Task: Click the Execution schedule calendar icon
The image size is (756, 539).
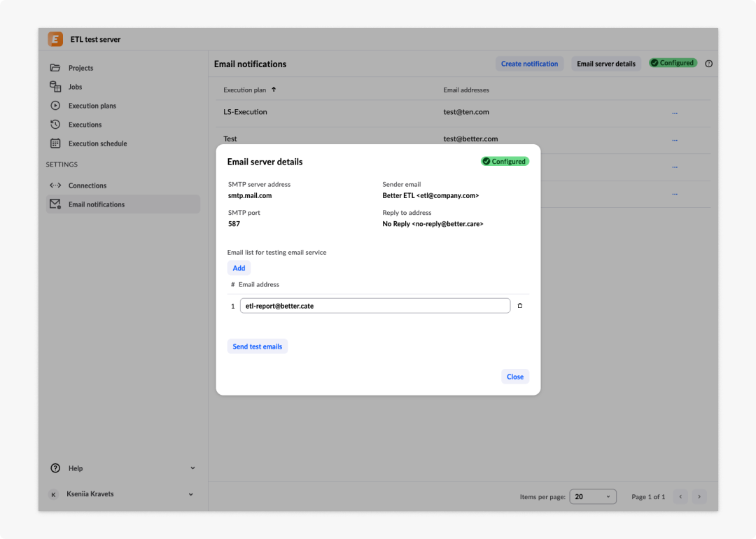Action: point(55,143)
